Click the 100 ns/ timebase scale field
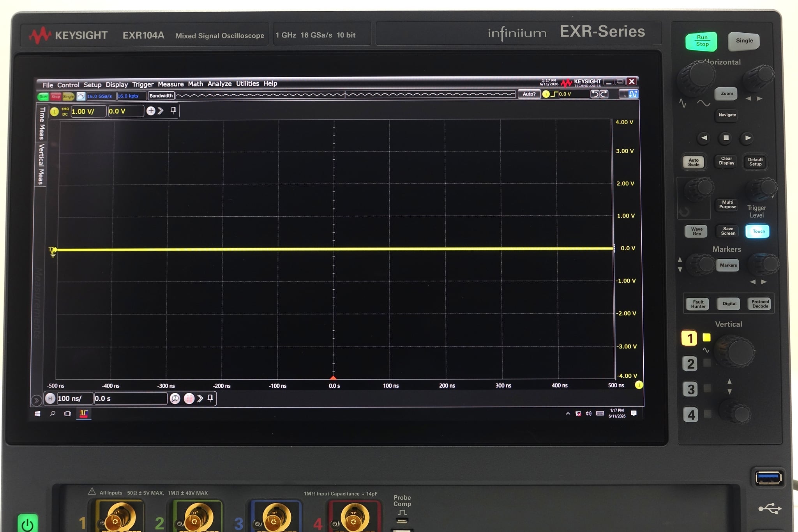Image resolution: width=798 pixels, height=532 pixels. click(75, 398)
